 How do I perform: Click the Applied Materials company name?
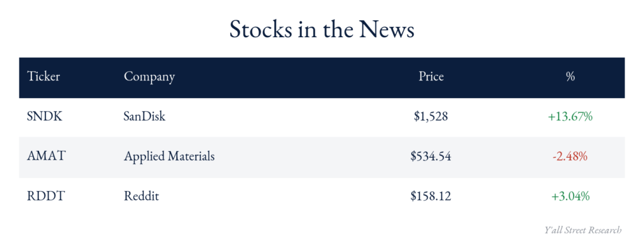coord(169,157)
